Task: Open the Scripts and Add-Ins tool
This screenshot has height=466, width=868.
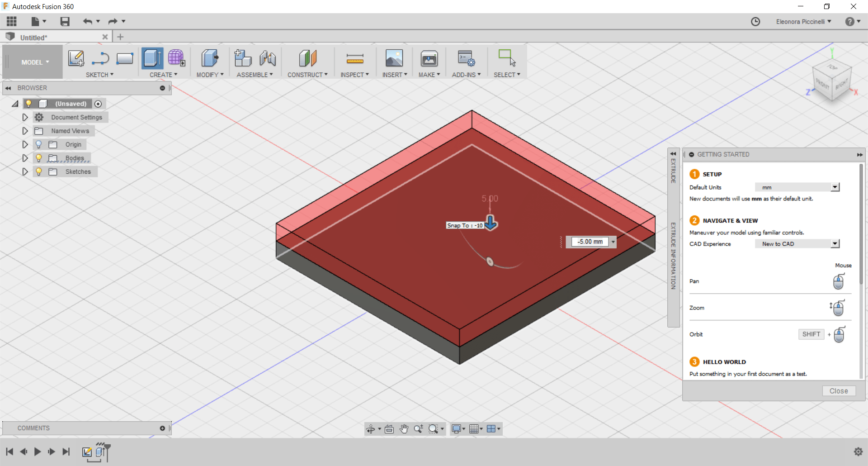Action: (x=466, y=58)
